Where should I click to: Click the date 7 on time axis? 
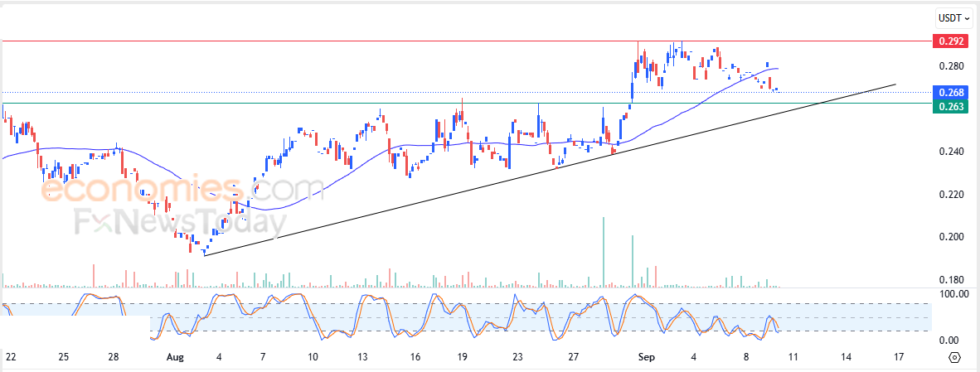pyautogui.click(x=263, y=358)
